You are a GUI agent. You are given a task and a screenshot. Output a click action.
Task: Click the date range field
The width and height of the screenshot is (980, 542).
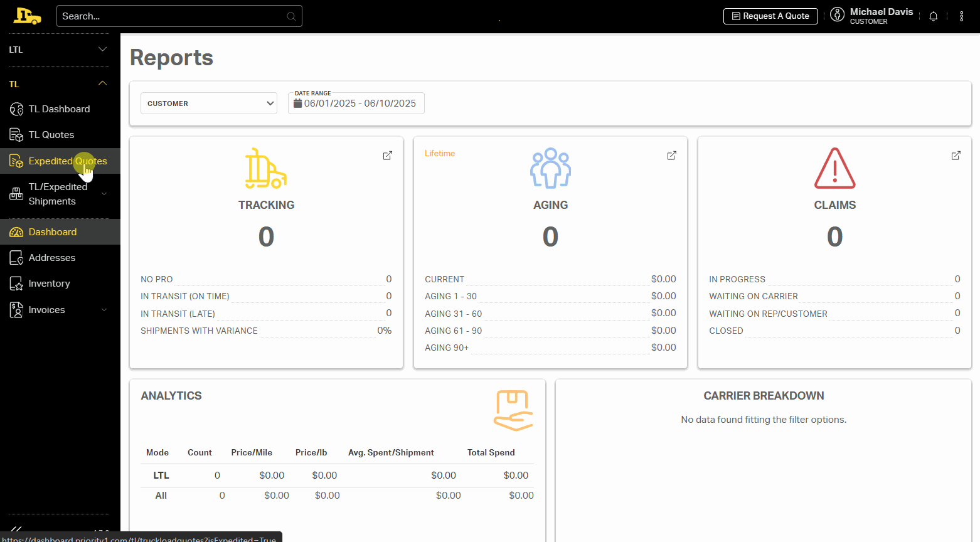356,104
